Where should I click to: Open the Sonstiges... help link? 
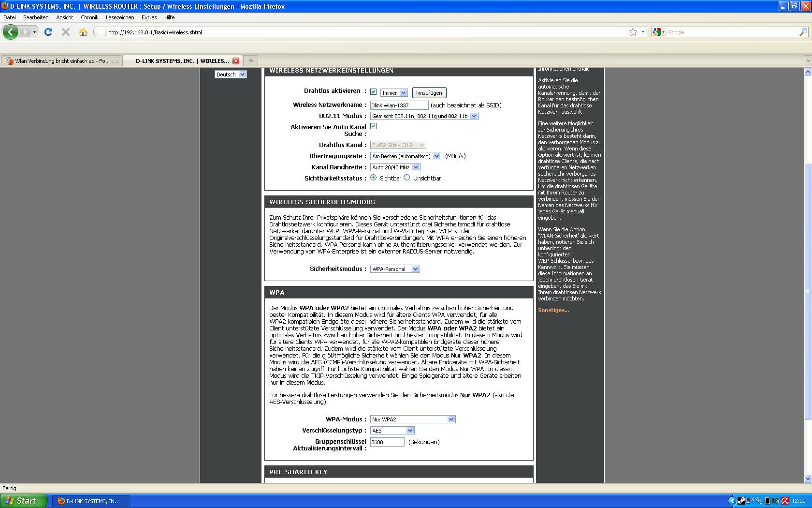coord(553,310)
